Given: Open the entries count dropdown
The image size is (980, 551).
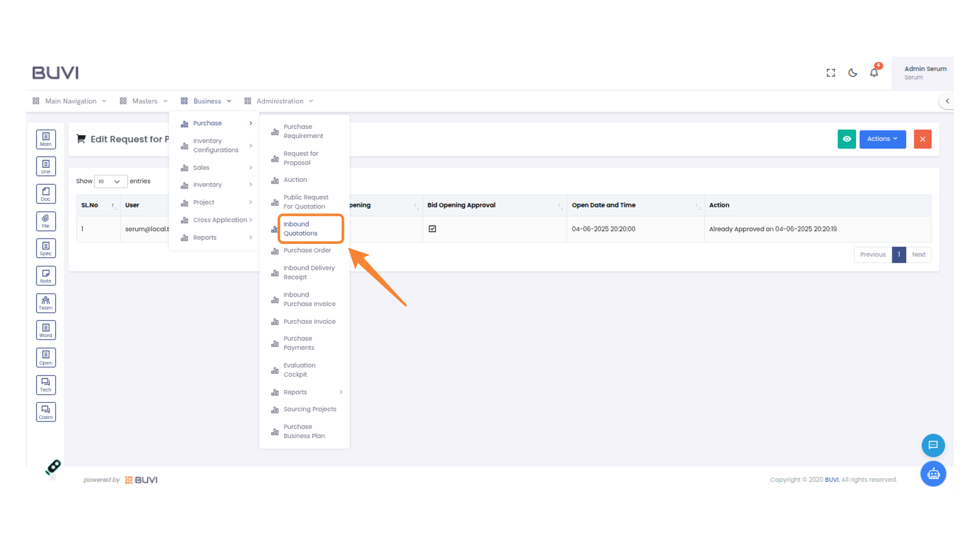Looking at the screenshot, I should coord(110,181).
